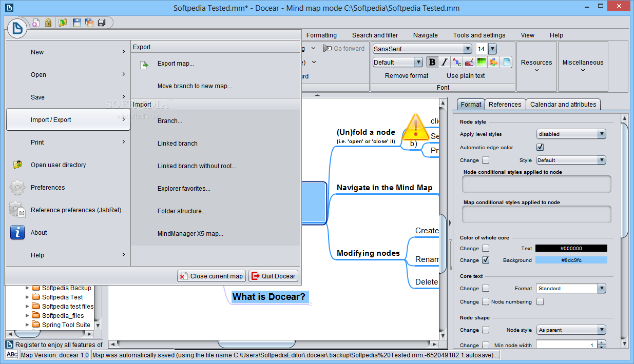Expand the Resources ribbon group
Viewport: 634px width, 364px height.
point(536,66)
